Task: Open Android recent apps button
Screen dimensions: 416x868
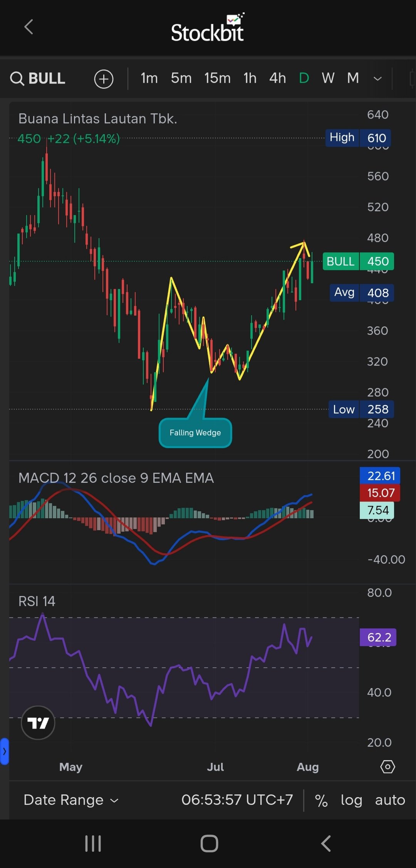Action: point(93,844)
